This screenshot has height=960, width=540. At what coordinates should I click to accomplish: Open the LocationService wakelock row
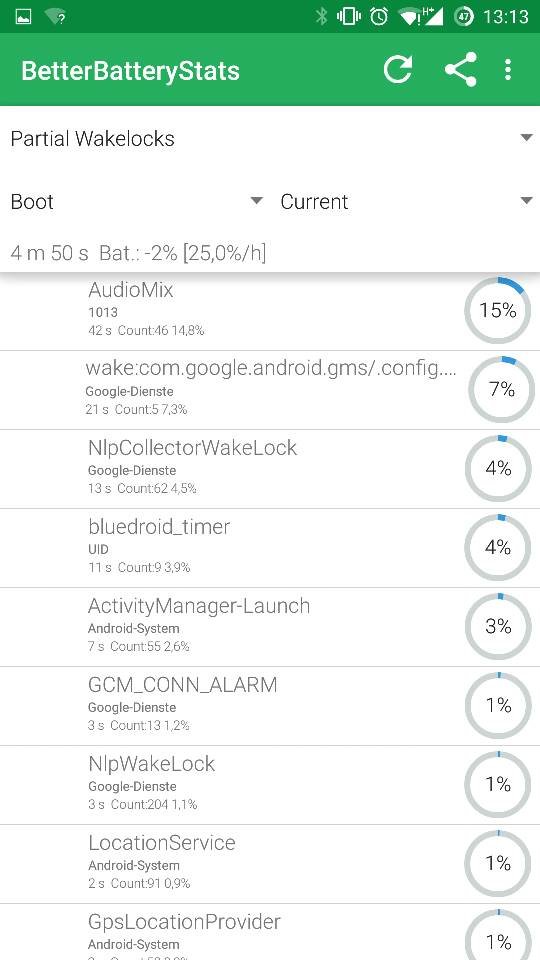coord(270,864)
